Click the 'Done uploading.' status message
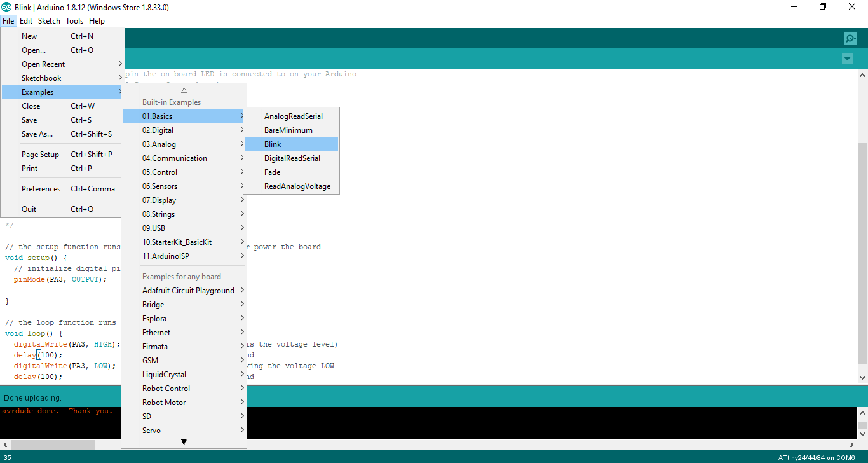Viewport: 868px width, 463px height. [32, 398]
